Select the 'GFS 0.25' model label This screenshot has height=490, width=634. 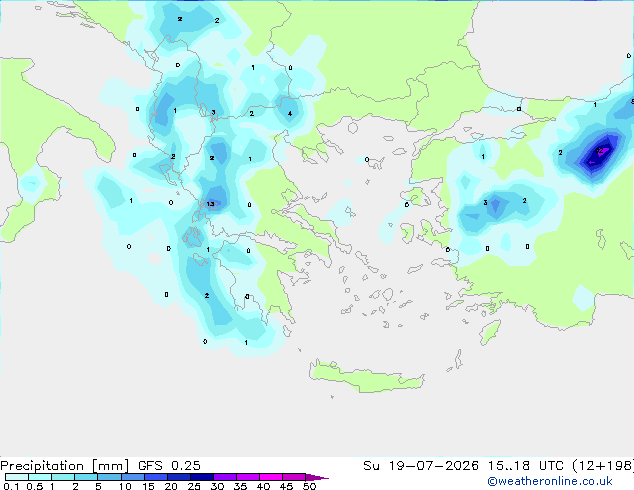coord(169,466)
